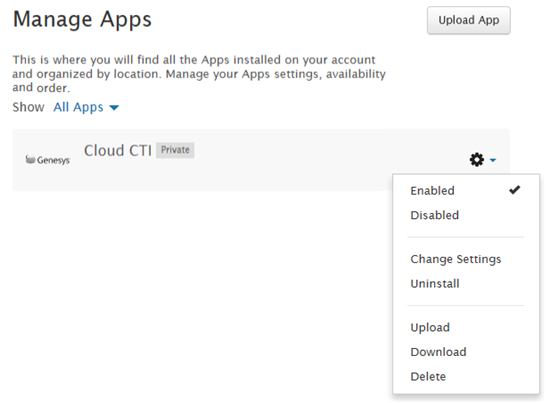546x403 pixels.
Task: Click the checkmark next to Enabled
Action: coord(514,190)
